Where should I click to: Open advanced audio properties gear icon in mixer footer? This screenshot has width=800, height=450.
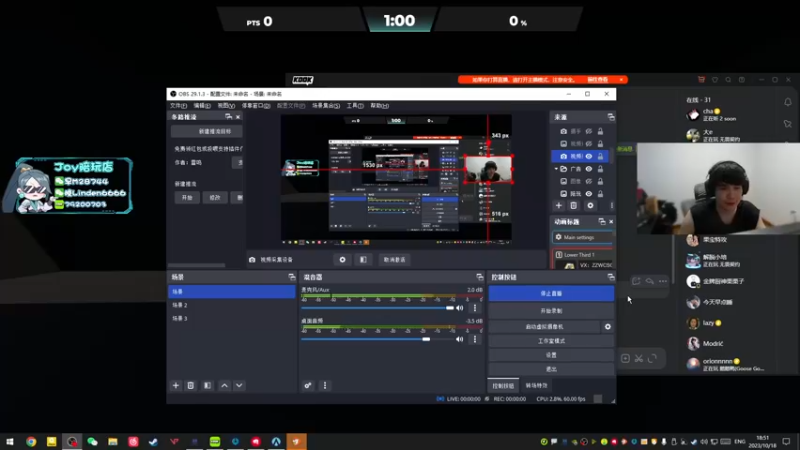pyautogui.click(x=308, y=386)
